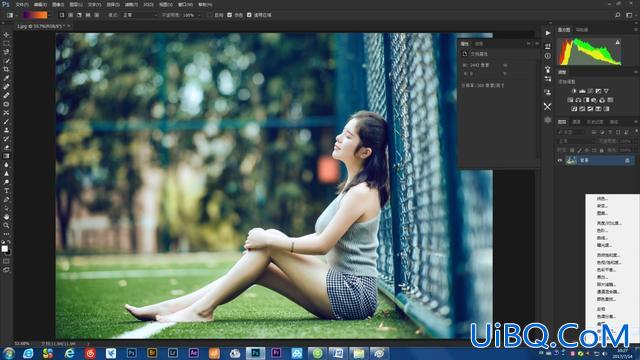Image resolution: width=640 pixels, height=360 pixels.
Task: Add a Brightness/Contrast adjustment icon
Action: click(574, 91)
